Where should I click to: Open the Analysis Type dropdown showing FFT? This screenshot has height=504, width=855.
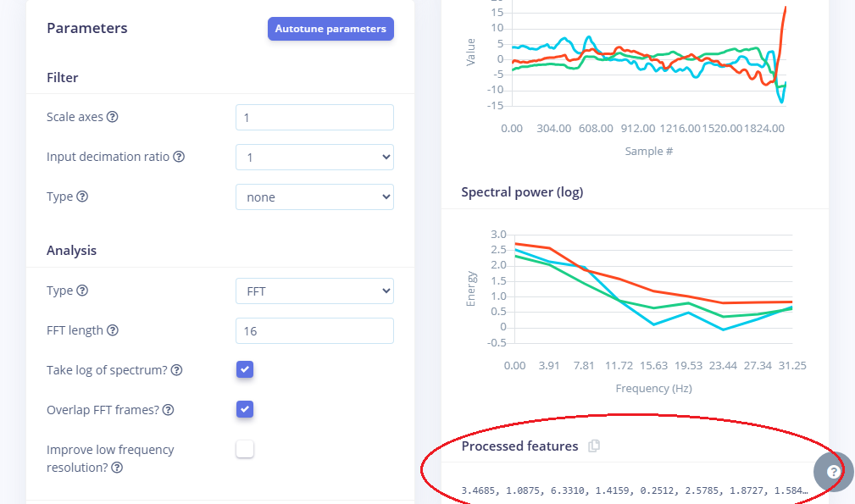coord(314,291)
